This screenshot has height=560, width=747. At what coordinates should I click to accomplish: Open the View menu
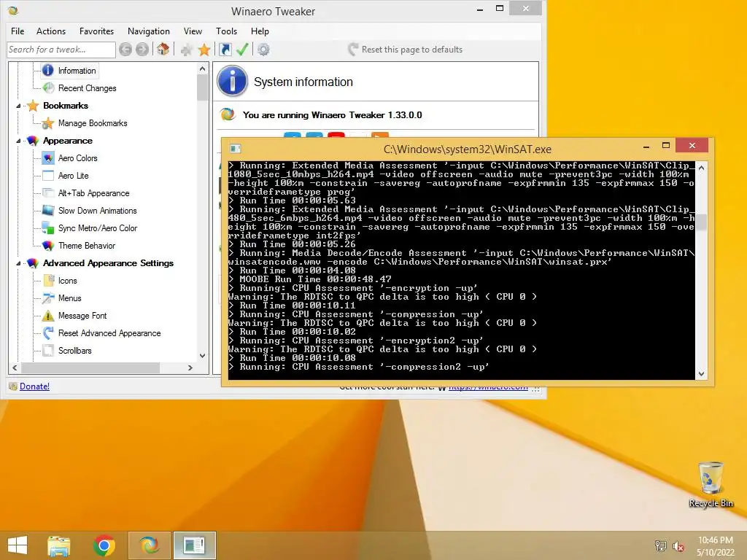point(193,31)
